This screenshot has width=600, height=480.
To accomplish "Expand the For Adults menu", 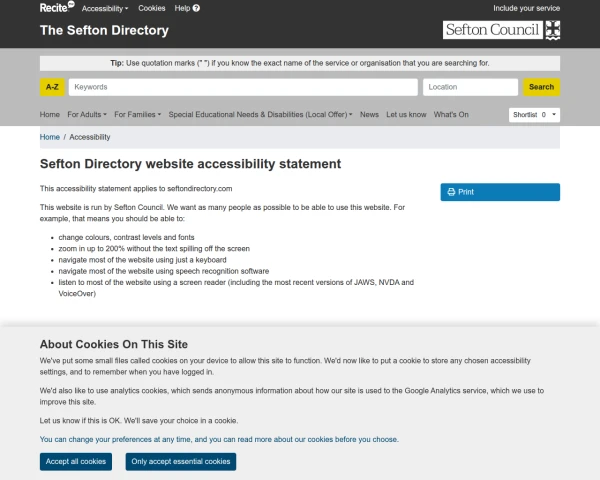I will point(88,115).
